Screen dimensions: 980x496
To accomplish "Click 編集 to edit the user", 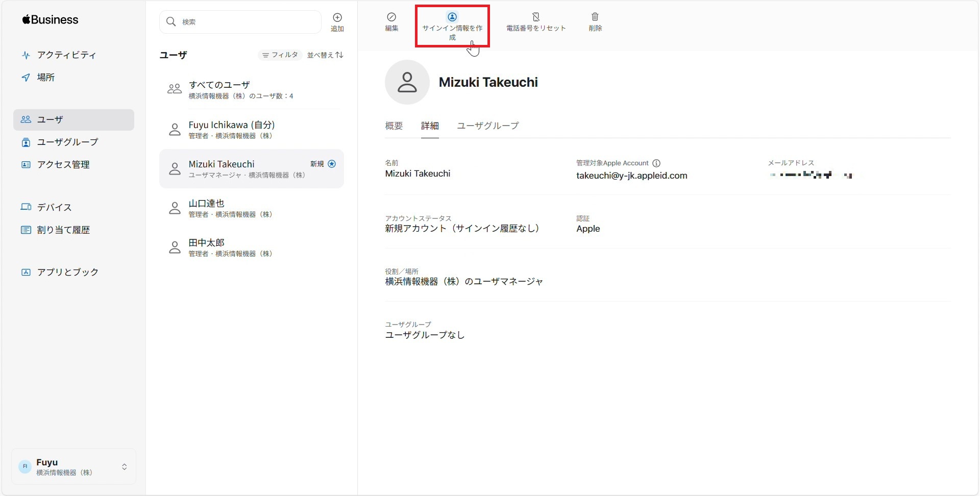I will pos(391,22).
